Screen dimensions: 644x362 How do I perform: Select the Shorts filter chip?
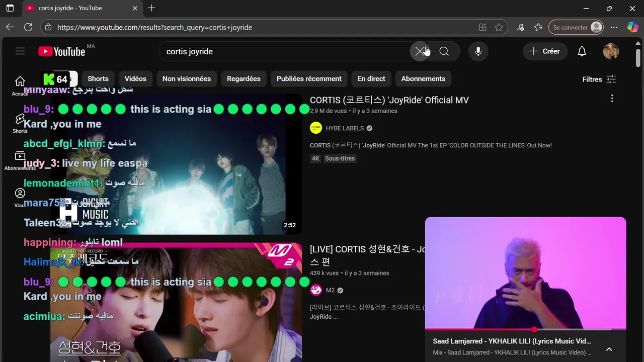[x=98, y=79]
